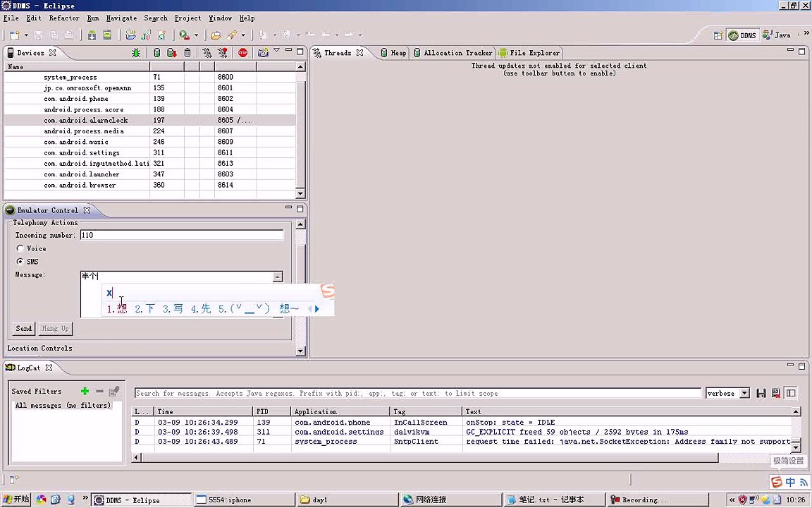The width and height of the screenshot is (812, 508).
Task: Click the LogCat search messages field
Action: [417, 394]
